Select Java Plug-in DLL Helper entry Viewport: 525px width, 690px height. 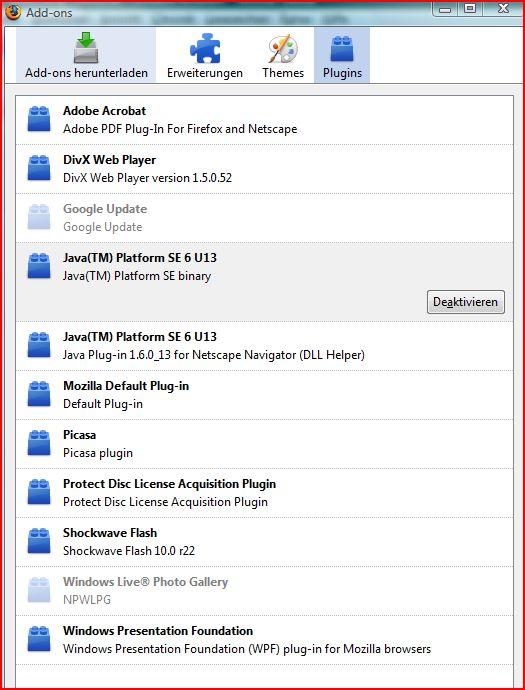pos(264,346)
